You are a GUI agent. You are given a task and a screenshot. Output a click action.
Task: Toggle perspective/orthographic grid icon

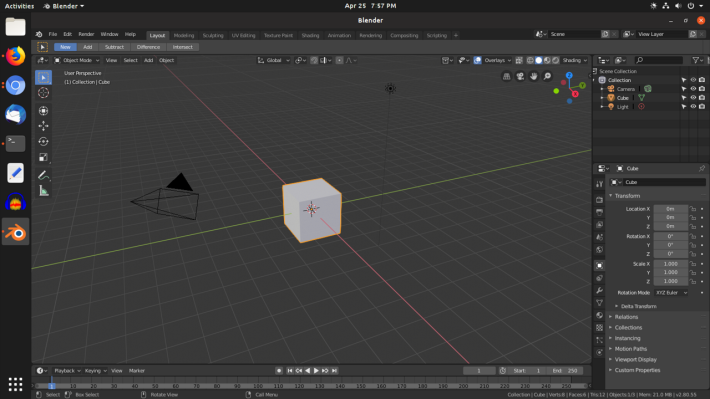tap(507, 77)
